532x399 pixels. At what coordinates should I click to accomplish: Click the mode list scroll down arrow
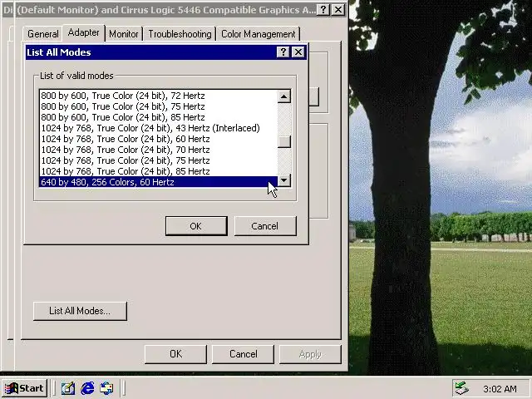284,180
